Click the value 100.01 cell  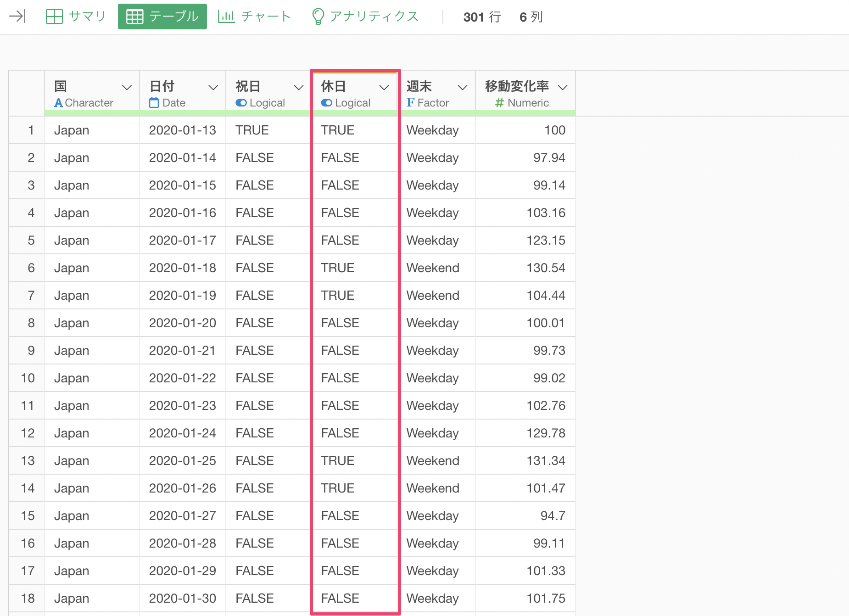(x=525, y=323)
